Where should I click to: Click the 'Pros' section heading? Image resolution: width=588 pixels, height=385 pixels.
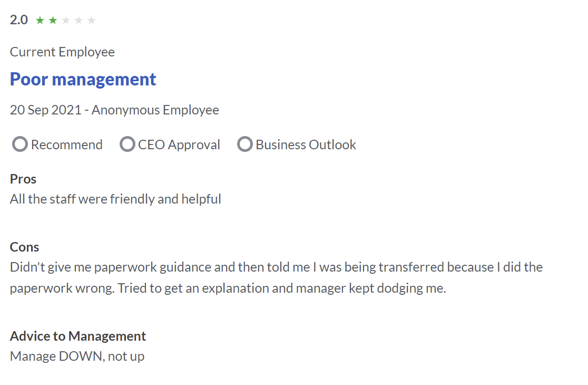pyautogui.click(x=23, y=179)
